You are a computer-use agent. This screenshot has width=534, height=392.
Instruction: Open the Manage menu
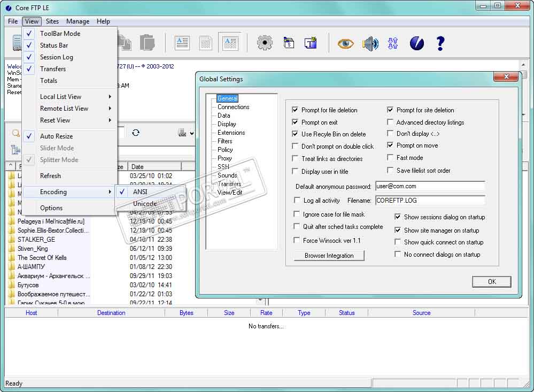[78, 21]
